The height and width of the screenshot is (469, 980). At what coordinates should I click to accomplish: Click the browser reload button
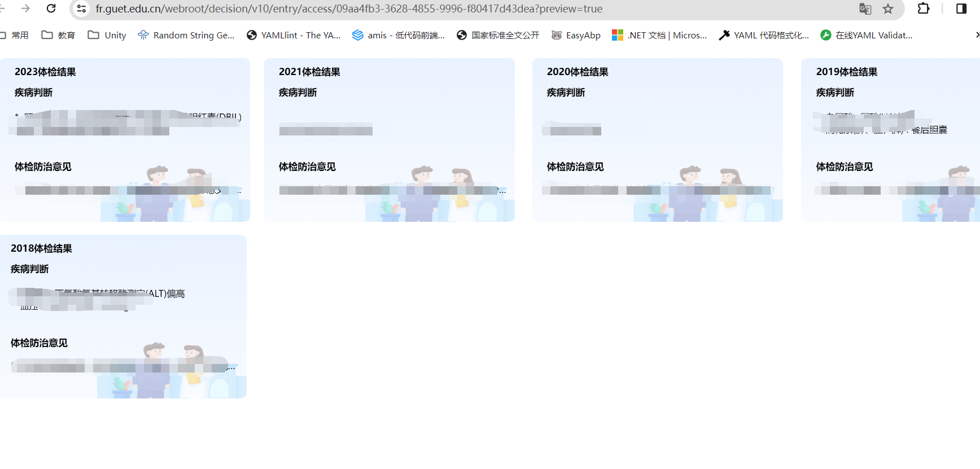click(51, 8)
